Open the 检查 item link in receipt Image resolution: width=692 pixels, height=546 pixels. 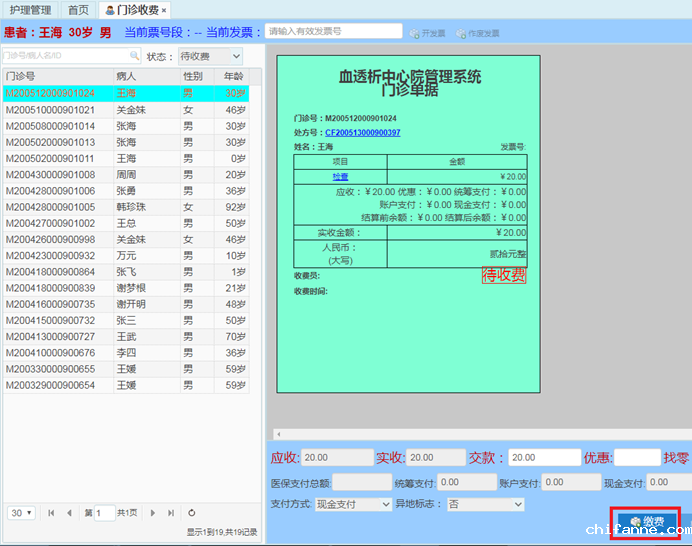click(340, 177)
